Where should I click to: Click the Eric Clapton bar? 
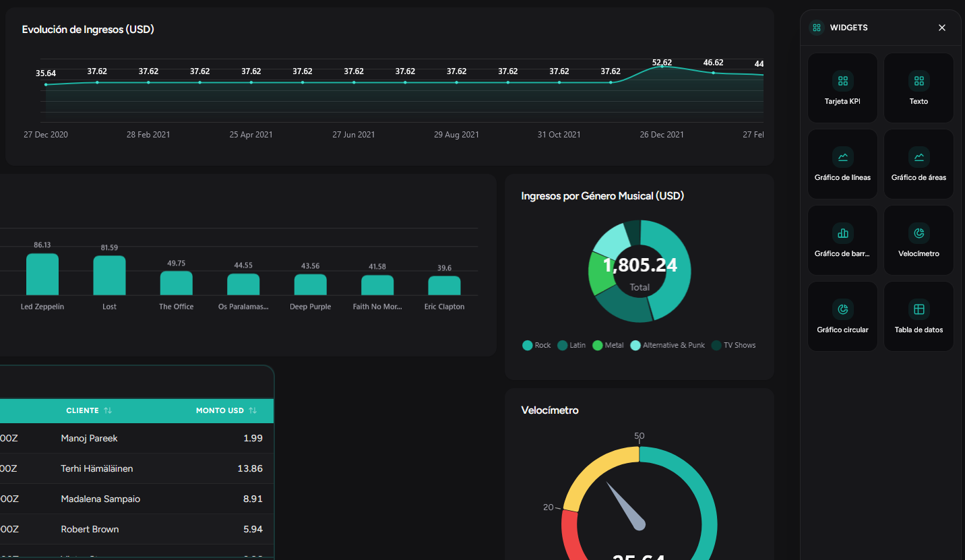pyautogui.click(x=444, y=286)
